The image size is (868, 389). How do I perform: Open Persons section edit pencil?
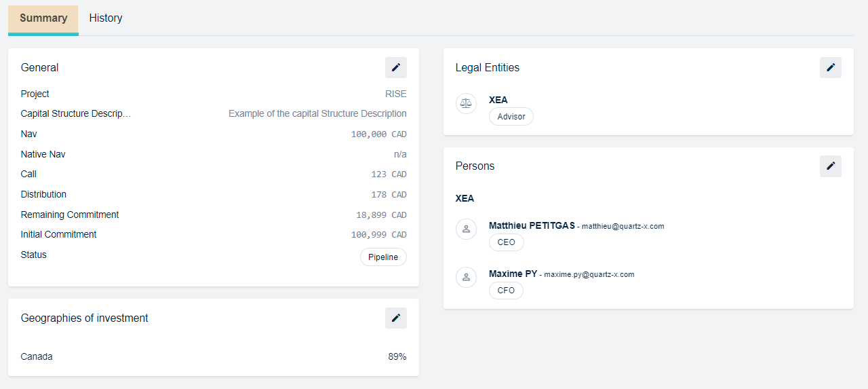tap(831, 166)
